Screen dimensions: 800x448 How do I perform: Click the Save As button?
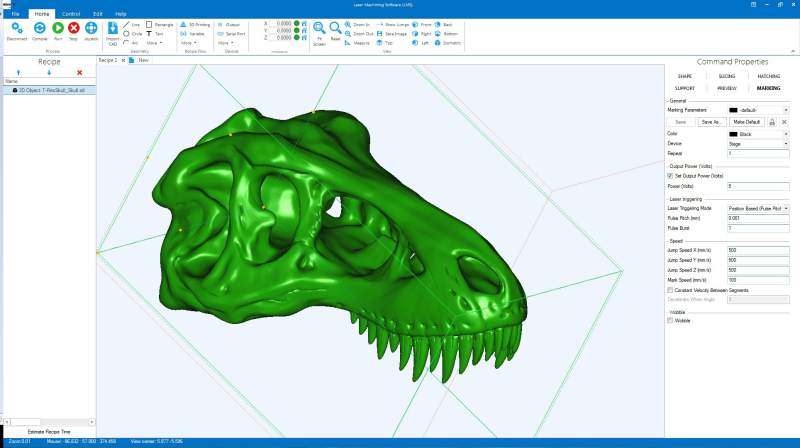coord(712,121)
